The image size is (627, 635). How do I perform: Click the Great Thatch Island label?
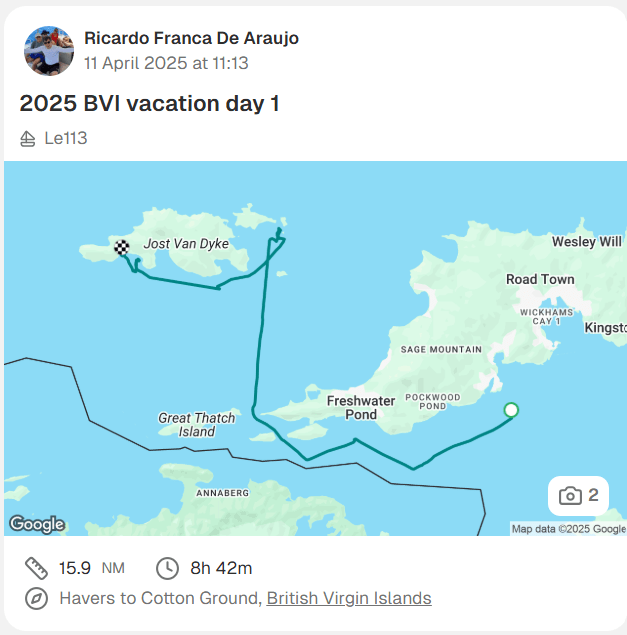pos(197,425)
